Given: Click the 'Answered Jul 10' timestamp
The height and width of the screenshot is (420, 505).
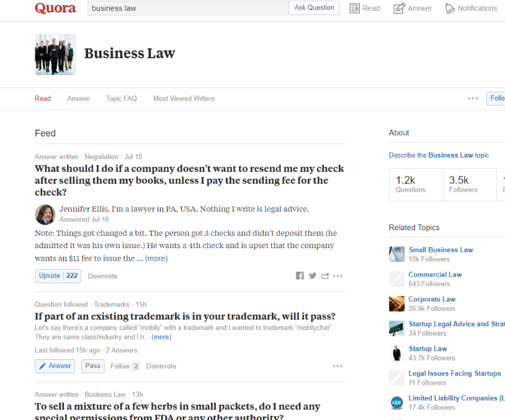Looking at the screenshot, I should pyautogui.click(x=84, y=220).
